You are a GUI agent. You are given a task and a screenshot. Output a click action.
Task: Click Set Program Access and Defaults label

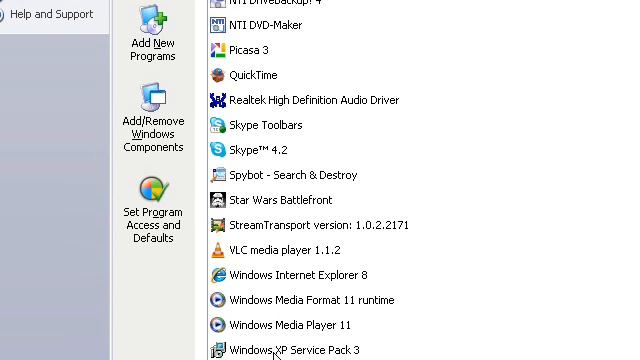153,225
